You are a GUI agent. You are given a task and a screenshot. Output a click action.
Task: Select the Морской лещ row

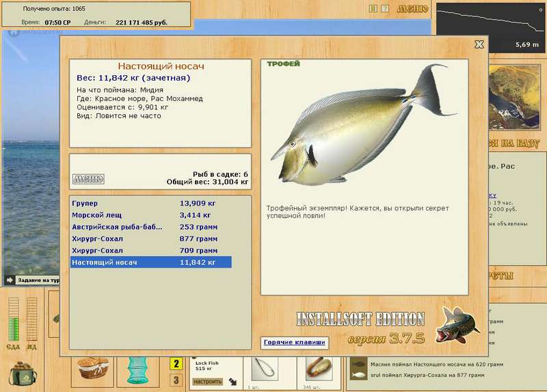(151, 215)
